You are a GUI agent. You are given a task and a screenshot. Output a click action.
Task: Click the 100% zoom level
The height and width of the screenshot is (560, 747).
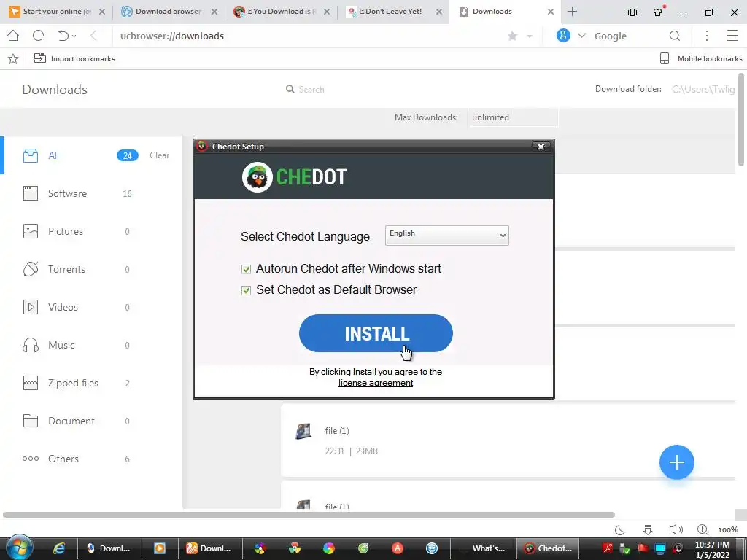point(727,530)
